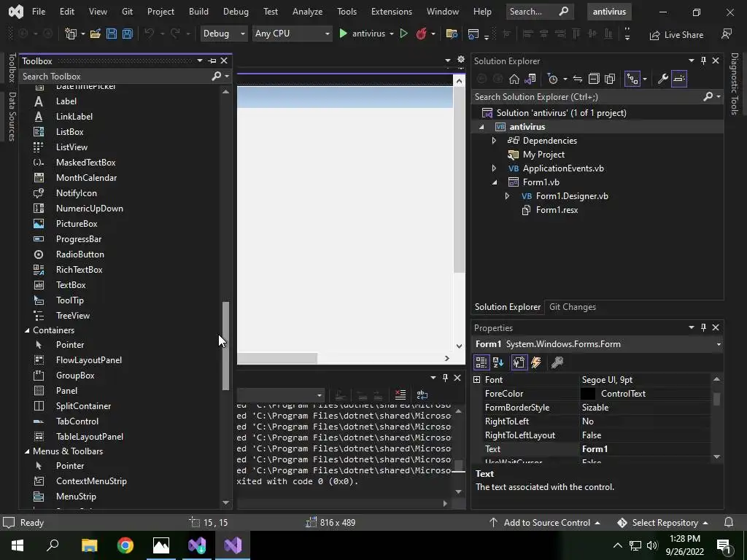747x560 pixels.
Task: Toggle auto-hide pin on Solution Explorer
Action: coord(703,61)
